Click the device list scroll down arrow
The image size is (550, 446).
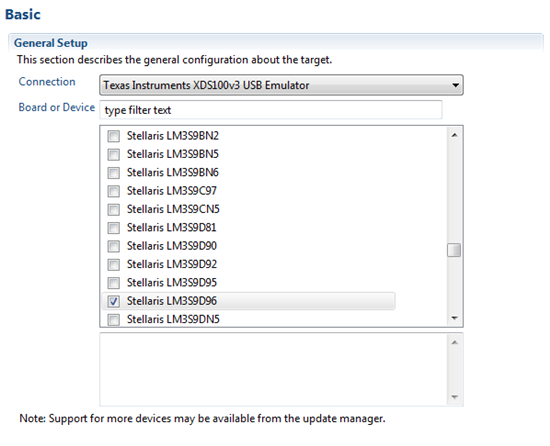coord(455,318)
